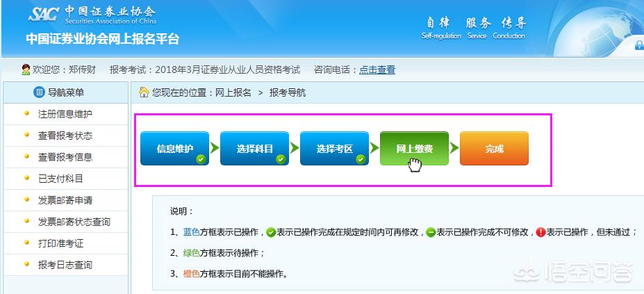Click green checkmark on 选择考区 step
This screenshot has height=294, width=644.
(x=361, y=159)
